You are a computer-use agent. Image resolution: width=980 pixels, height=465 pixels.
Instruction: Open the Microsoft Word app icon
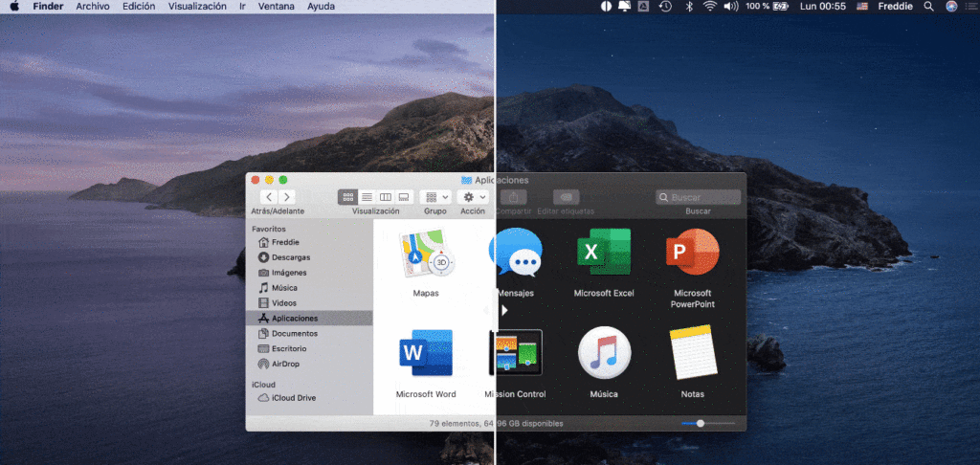click(426, 354)
